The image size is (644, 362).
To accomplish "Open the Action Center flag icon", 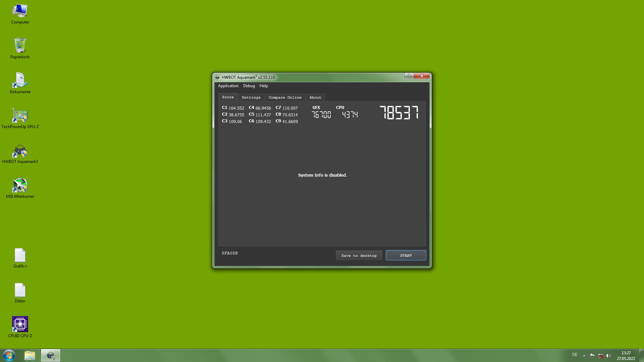I will 592,356.
